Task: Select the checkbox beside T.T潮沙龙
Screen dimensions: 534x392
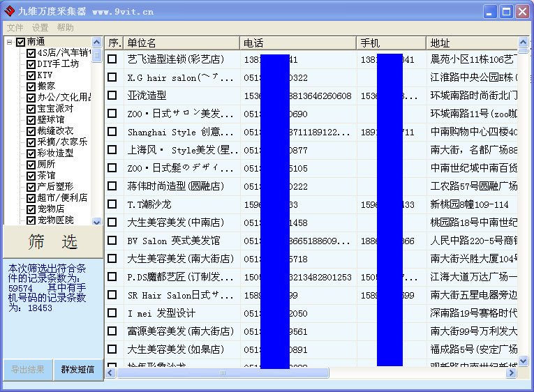Action: coord(112,204)
